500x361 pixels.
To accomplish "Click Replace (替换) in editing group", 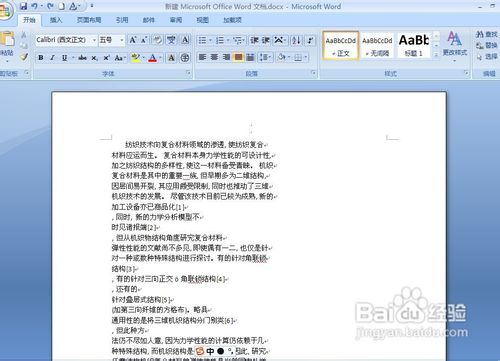I will pos(487,45).
